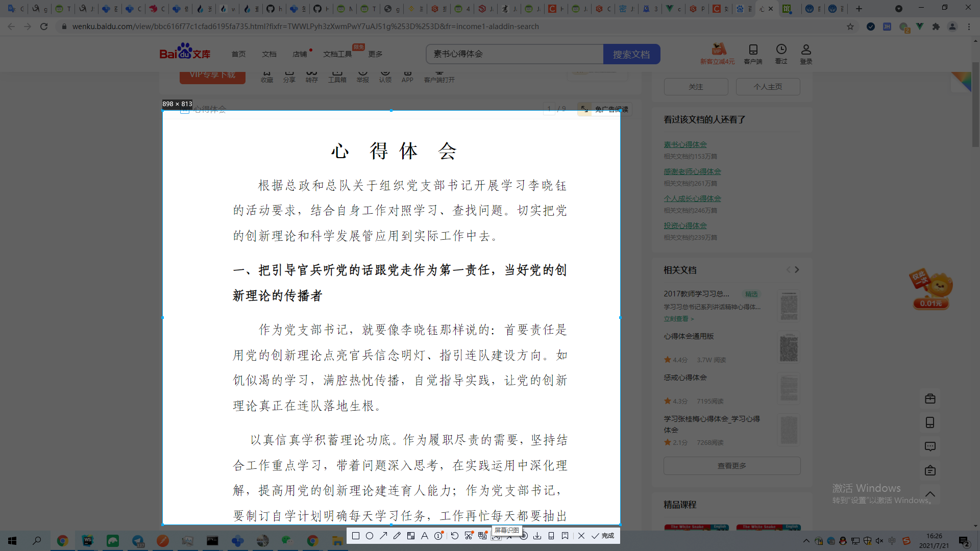Open the 客户端 client icon
The height and width of the screenshot is (551, 980).
pyautogui.click(x=753, y=53)
